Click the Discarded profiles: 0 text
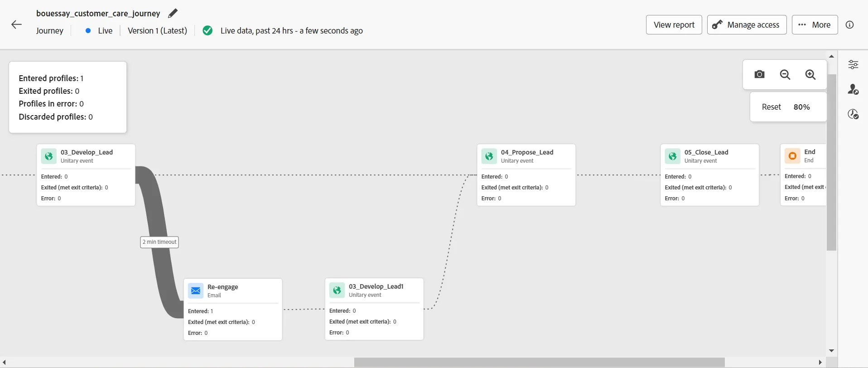This screenshot has height=368, width=868. point(56,117)
